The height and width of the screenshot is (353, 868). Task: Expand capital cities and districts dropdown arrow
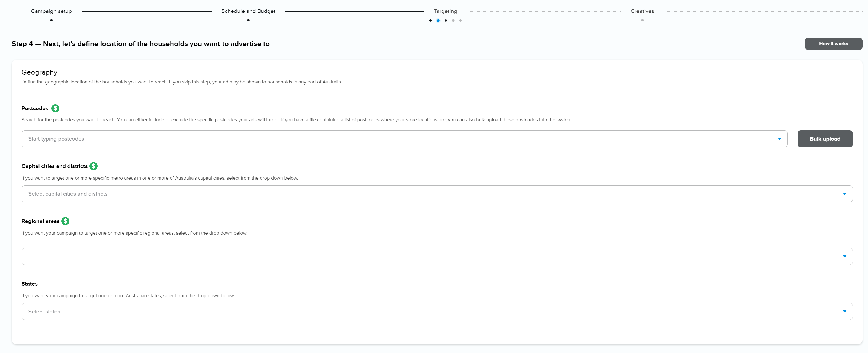(x=844, y=194)
